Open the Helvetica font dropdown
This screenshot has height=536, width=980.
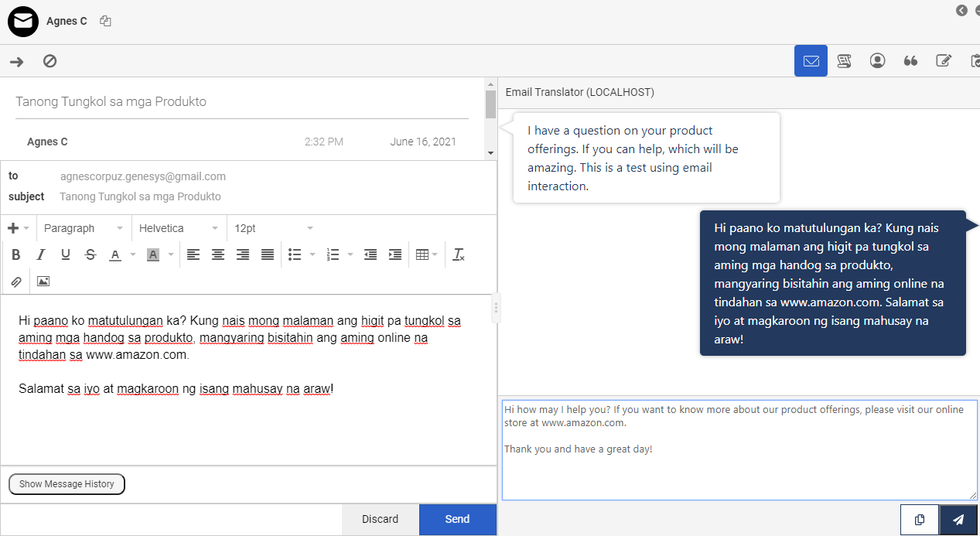click(178, 228)
